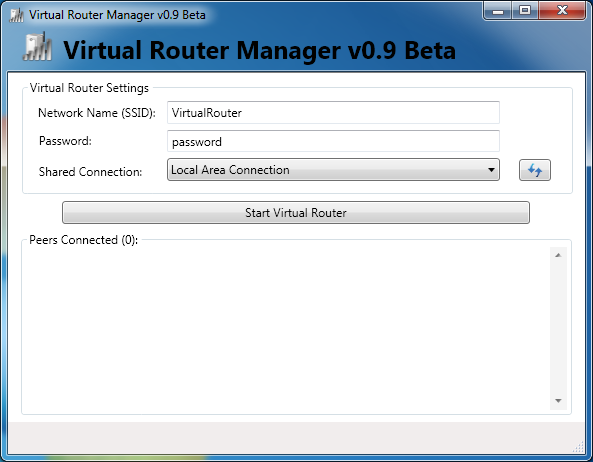Focus the Password input field

coord(333,141)
